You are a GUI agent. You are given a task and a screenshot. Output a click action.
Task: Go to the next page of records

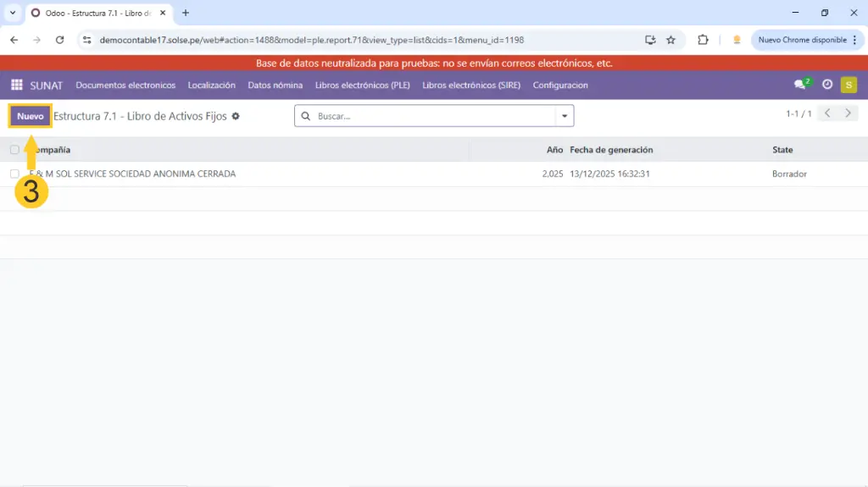[848, 113]
